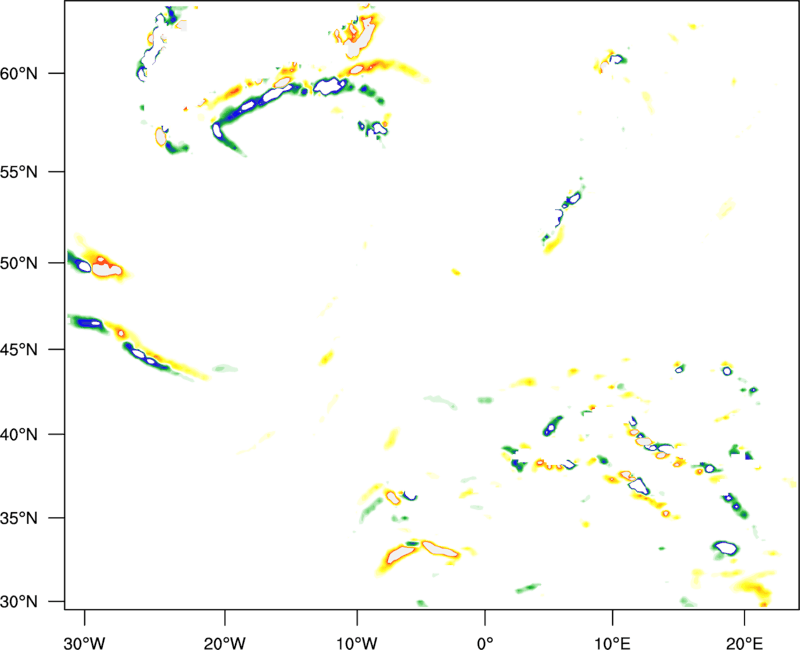Click the 35°N latitude label
Screen dimensions: 800x650
coord(19,518)
